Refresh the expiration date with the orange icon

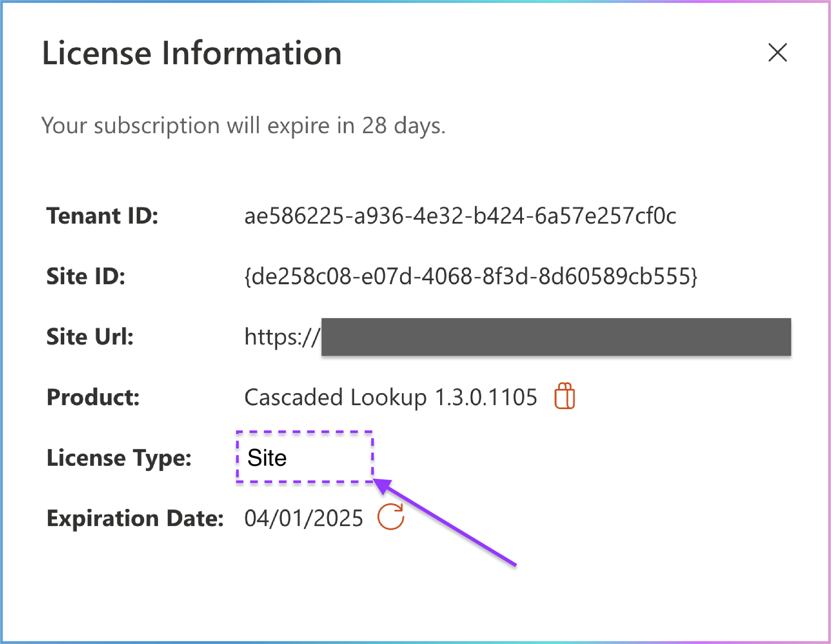[391, 516]
